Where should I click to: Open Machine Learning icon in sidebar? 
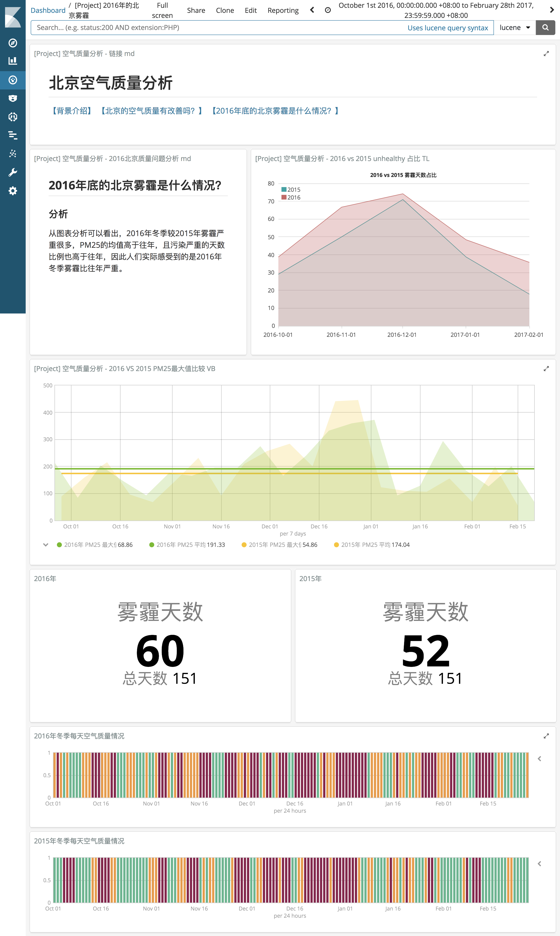pos(13,117)
